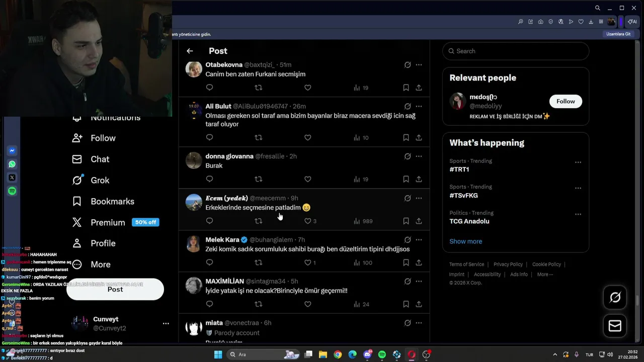Open WhatsApp in the browser sidebar
This screenshot has height=362, width=644.
[x=12, y=164]
